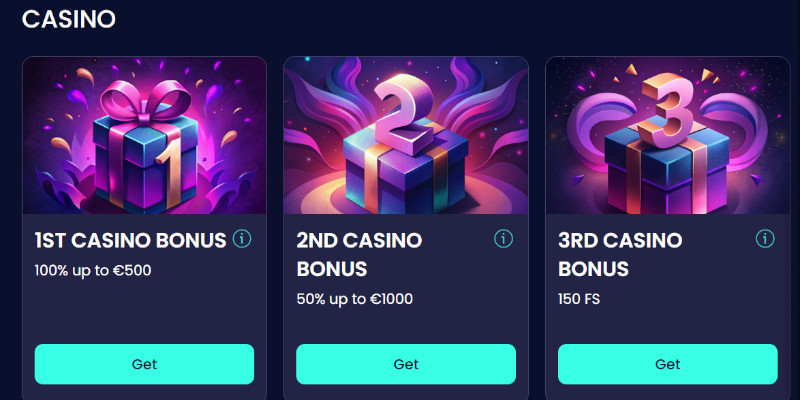
Task: Open the 1st bonus gift box image
Action: pos(144,135)
